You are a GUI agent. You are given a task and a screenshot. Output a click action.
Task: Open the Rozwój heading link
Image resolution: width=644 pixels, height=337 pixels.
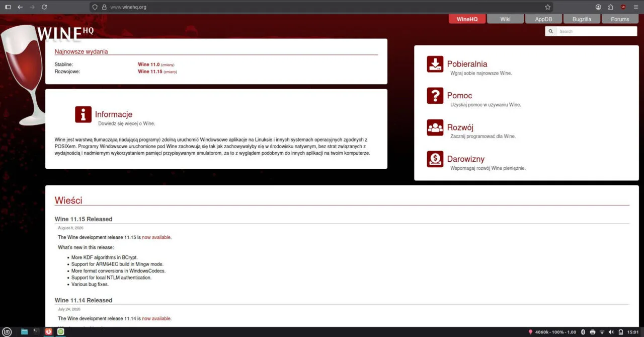point(460,127)
